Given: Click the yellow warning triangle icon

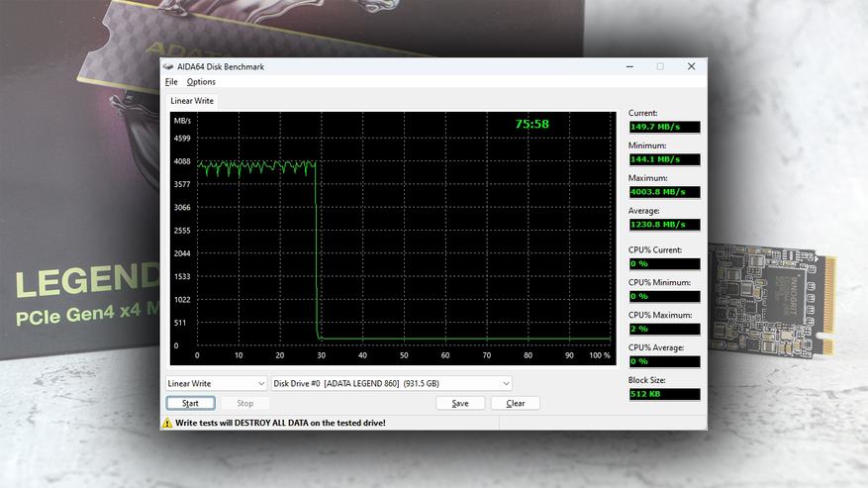Looking at the screenshot, I should (x=167, y=424).
